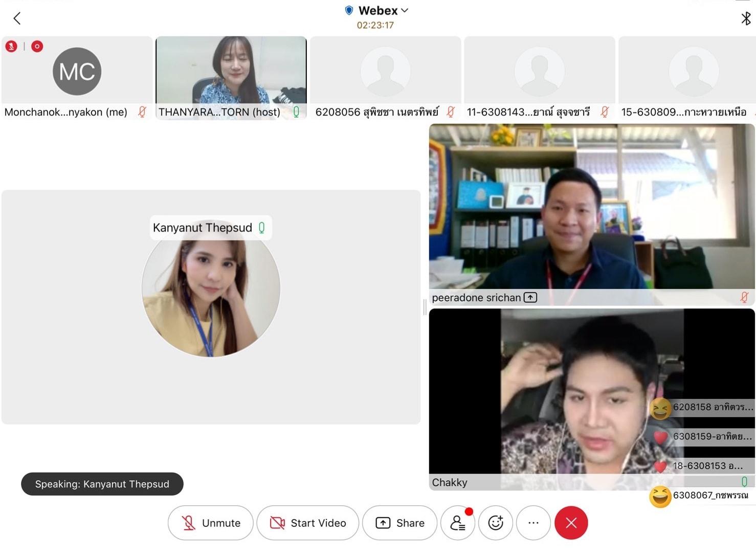The width and height of the screenshot is (756, 556).
Task: Click the security shield icon beside Webex
Action: click(349, 10)
